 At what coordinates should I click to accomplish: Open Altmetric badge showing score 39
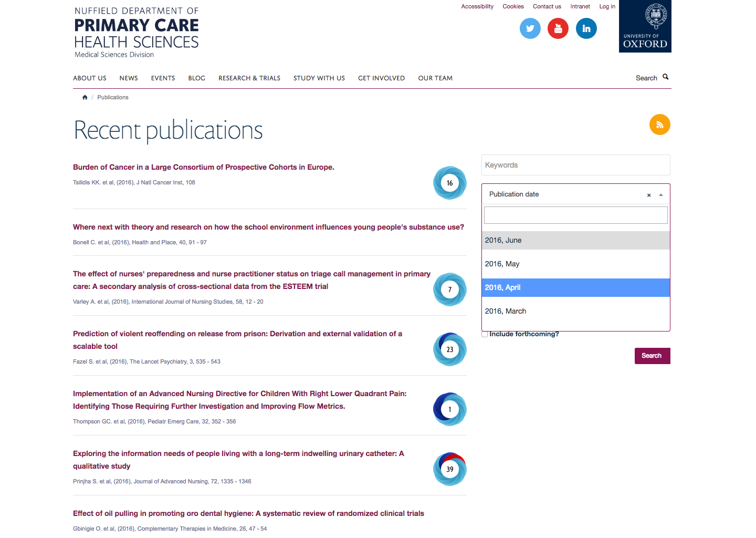pyautogui.click(x=449, y=469)
